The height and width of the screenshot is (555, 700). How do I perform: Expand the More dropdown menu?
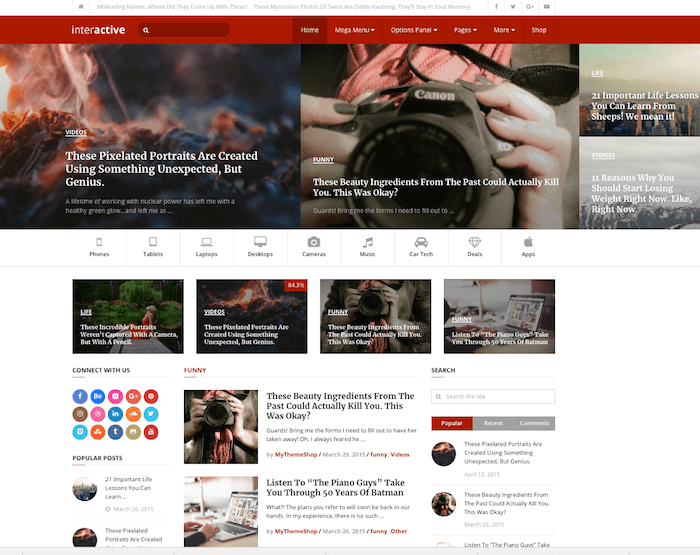coord(504,30)
